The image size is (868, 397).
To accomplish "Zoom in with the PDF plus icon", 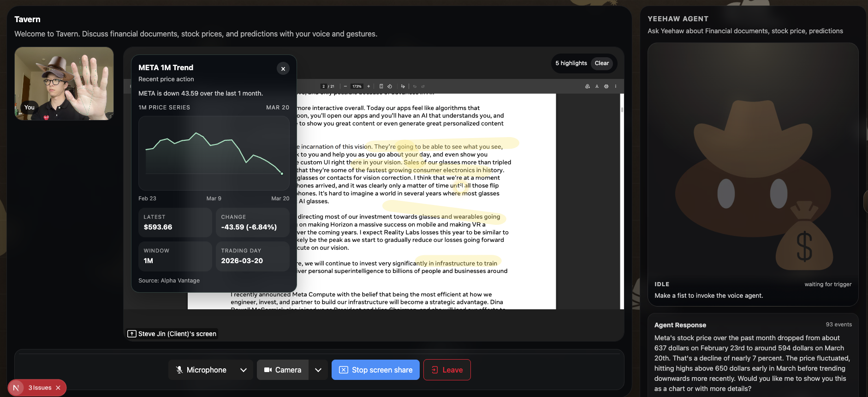I will (x=369, y=86).
